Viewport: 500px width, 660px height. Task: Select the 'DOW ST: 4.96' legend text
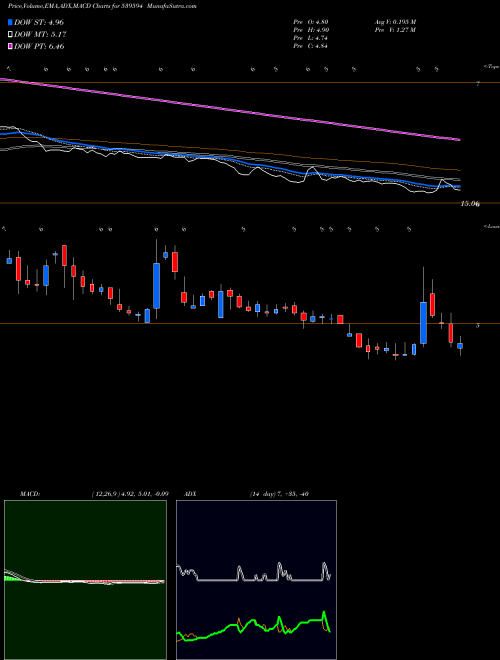coord(39,22)
